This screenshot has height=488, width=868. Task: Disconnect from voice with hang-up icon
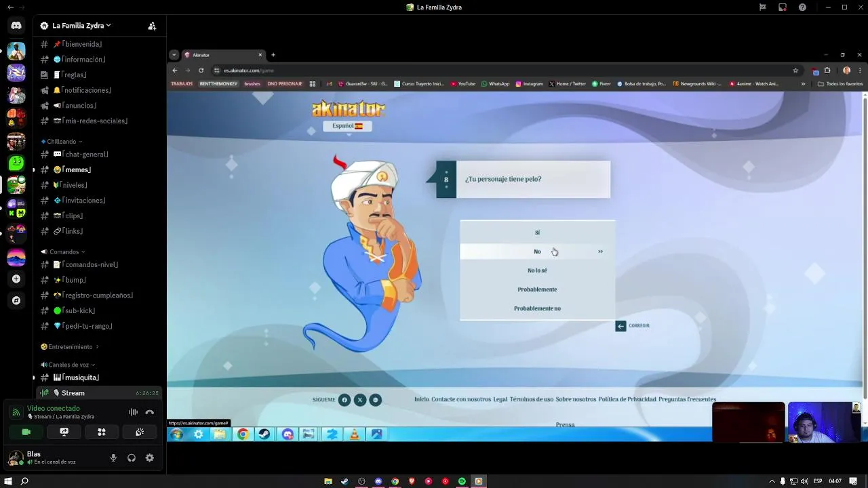click(x=150, y=412)
